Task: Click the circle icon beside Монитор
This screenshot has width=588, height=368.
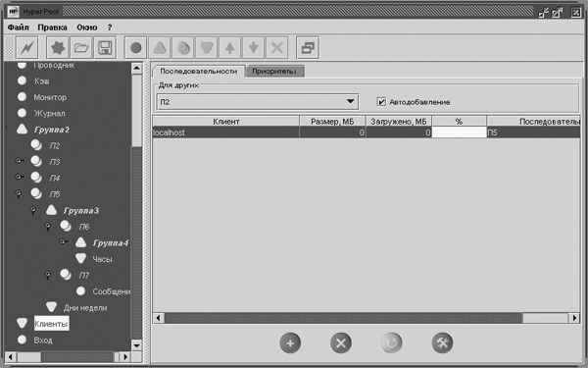Action: 23,97
